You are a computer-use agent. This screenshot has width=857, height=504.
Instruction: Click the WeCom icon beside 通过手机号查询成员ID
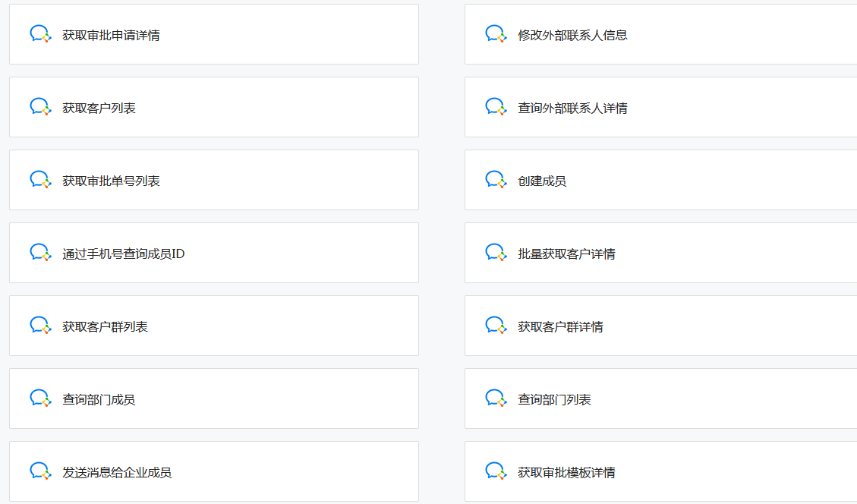coord(40,253)
